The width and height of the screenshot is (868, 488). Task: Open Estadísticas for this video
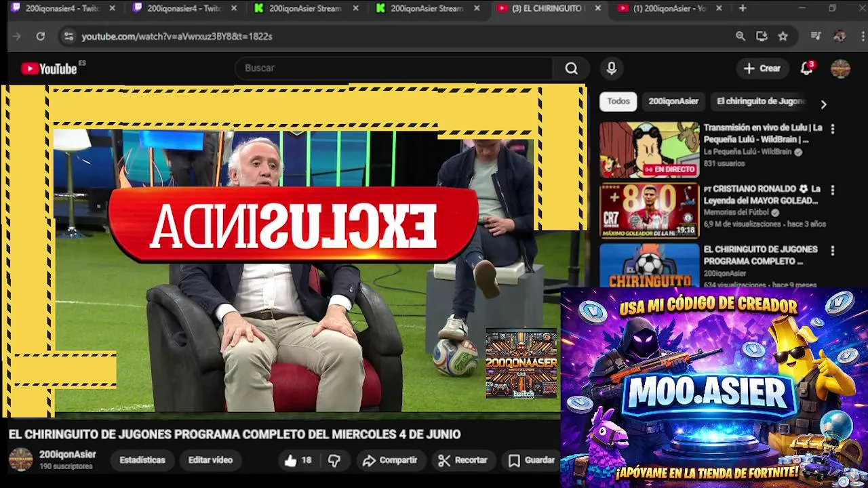(x=142, y=460)
